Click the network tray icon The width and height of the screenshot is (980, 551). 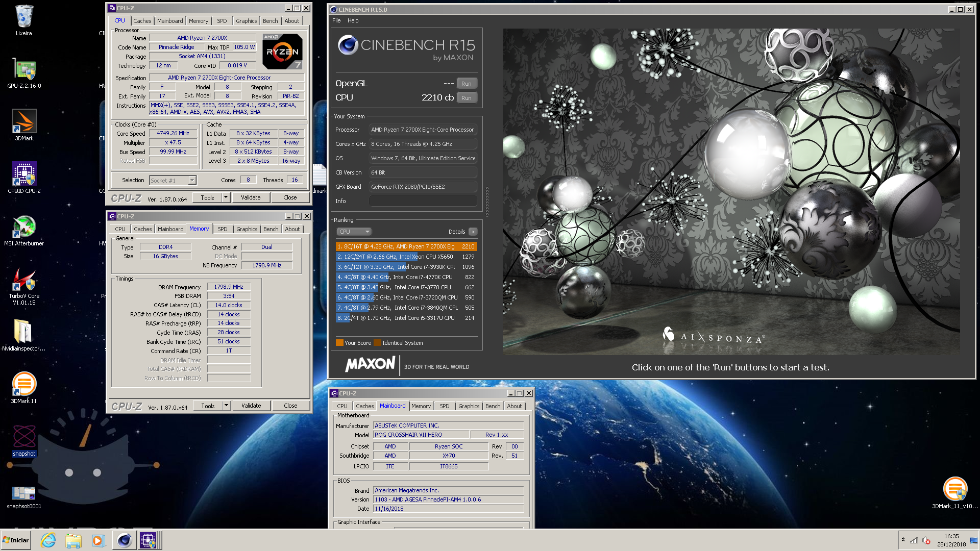[x=914, y=540]
